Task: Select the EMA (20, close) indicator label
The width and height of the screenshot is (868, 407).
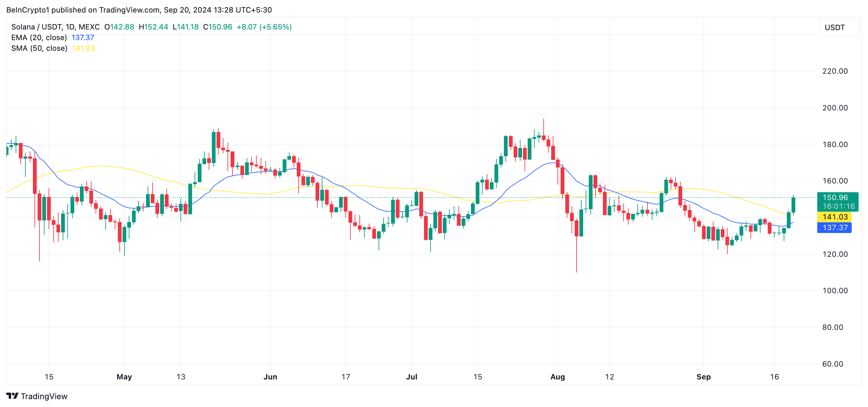Action: 39,37
